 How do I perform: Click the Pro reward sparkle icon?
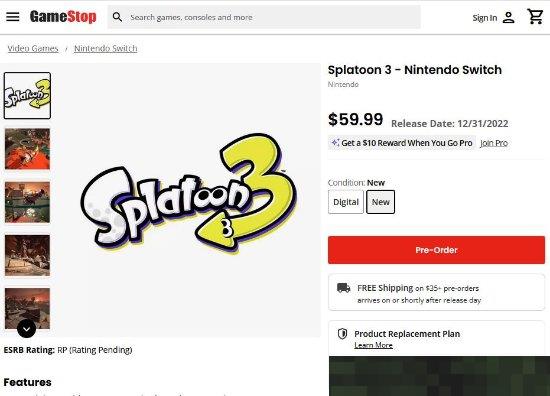tap(335, 142)
